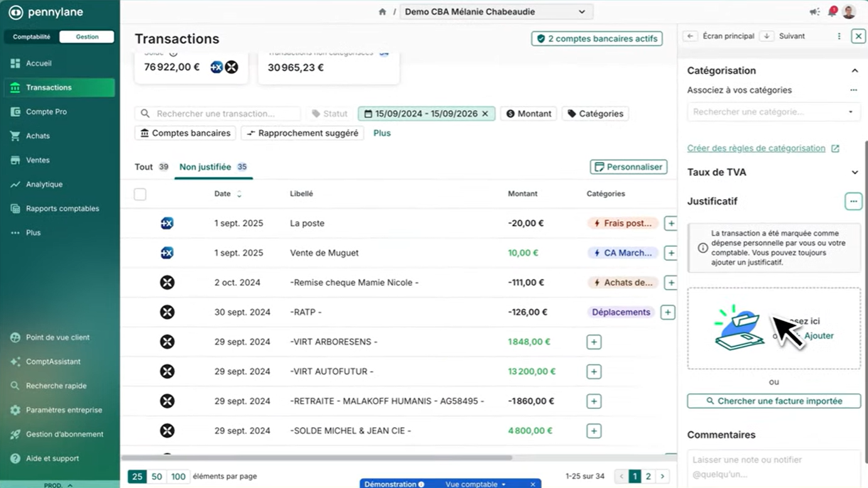Open Créer des règles de catégorisation link

pos(756,148)
